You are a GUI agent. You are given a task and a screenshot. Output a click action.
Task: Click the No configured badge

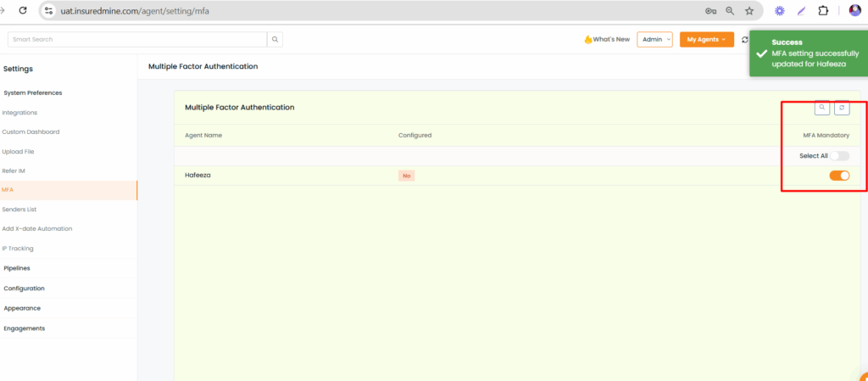pyautogui.click(x=406, y=176)
